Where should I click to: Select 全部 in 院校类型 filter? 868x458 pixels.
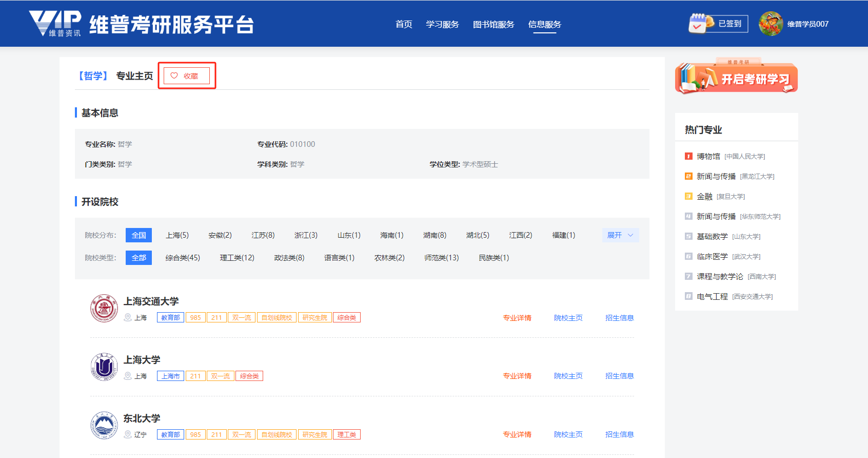coord(139,258)
